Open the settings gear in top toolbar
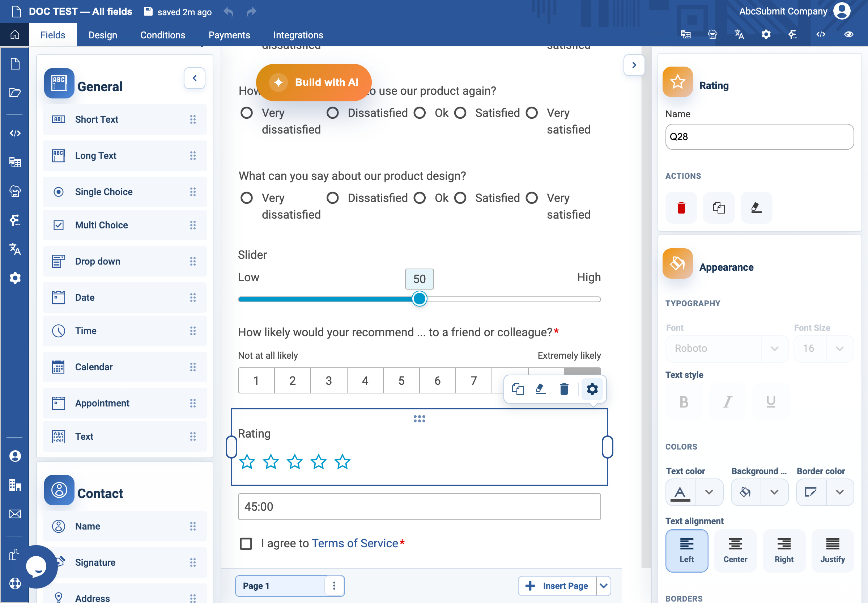This screenshot has height=603, width=868. [x=766, y=34]
